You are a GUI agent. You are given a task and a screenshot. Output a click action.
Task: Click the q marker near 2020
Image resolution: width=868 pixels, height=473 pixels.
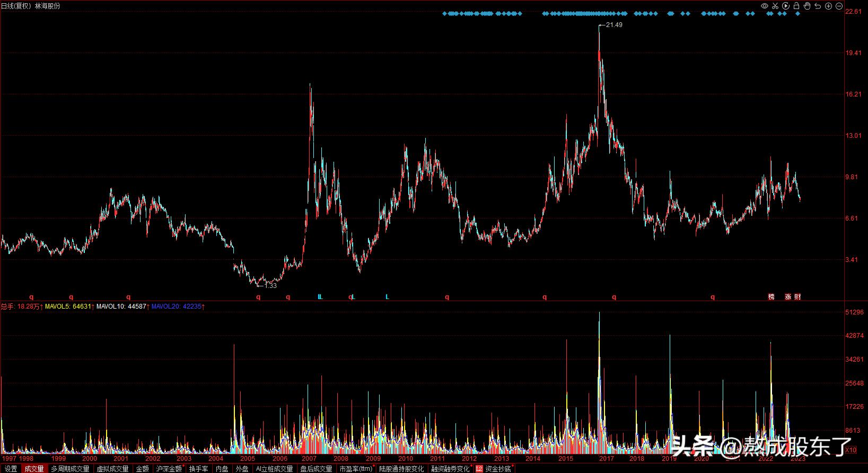tap(713, 297)
